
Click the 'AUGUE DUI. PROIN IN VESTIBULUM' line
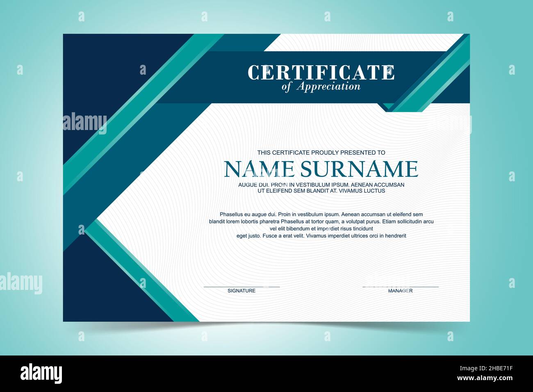(321, 185)
